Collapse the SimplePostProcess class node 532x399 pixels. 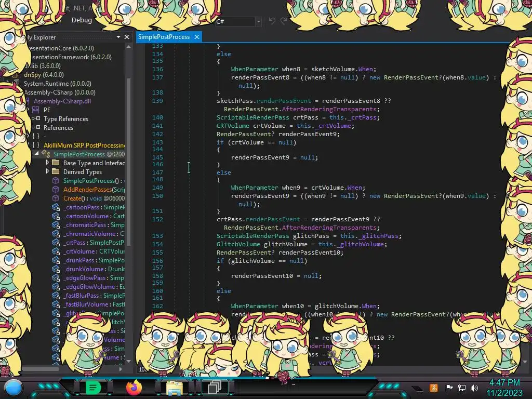click(x=37, y=154)
